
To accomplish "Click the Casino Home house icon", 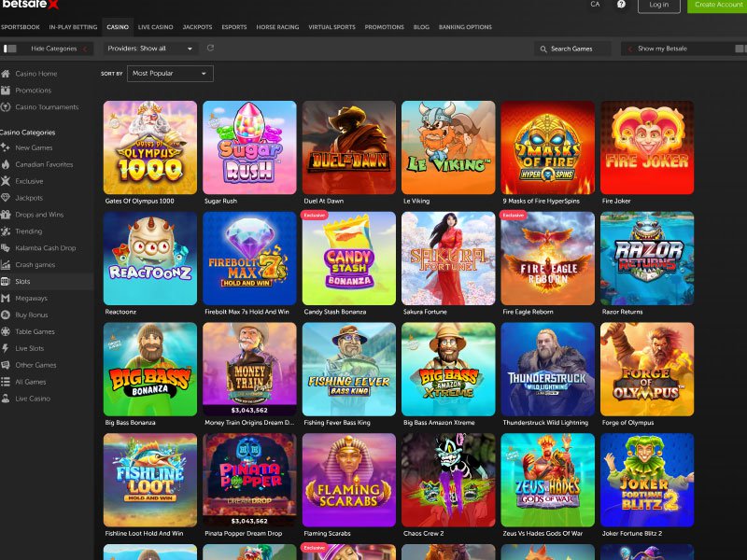I will (6, 74).
